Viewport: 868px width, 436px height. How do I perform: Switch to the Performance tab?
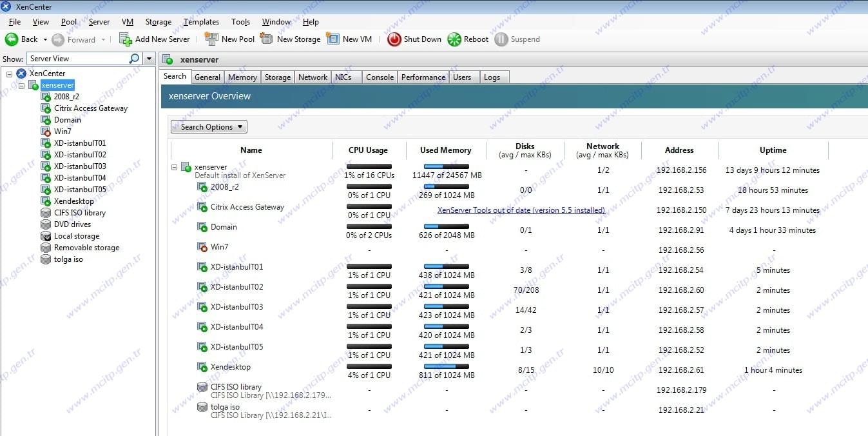[x=423, y=77]
